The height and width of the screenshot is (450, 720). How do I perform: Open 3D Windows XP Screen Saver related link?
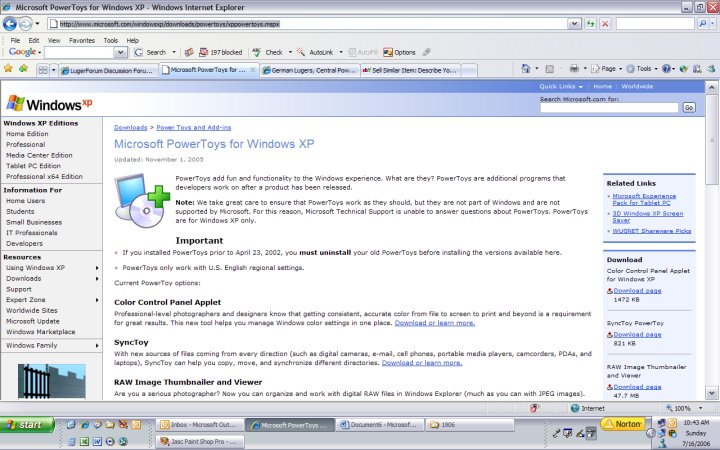(x=647, y=217)
